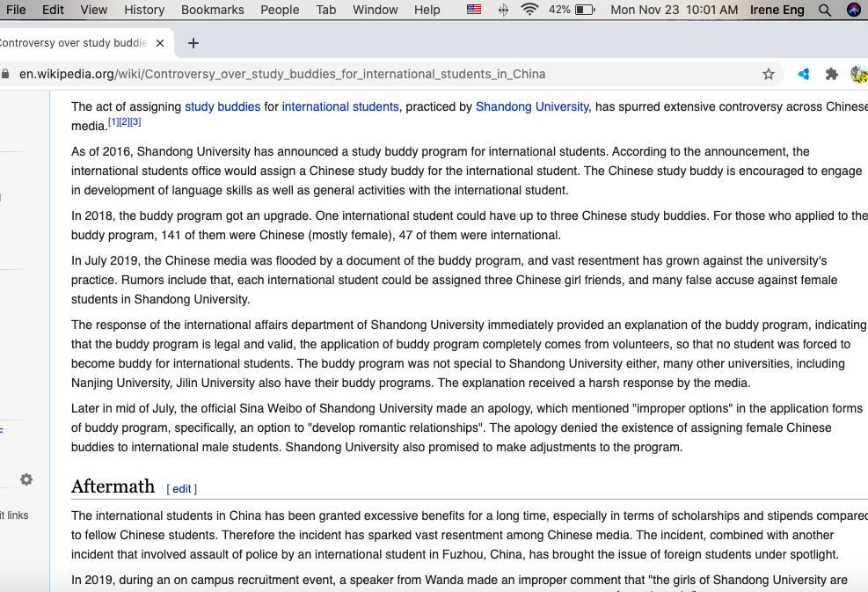
Task: Open the Bluetooth status menu
Action: pos(503,10)
